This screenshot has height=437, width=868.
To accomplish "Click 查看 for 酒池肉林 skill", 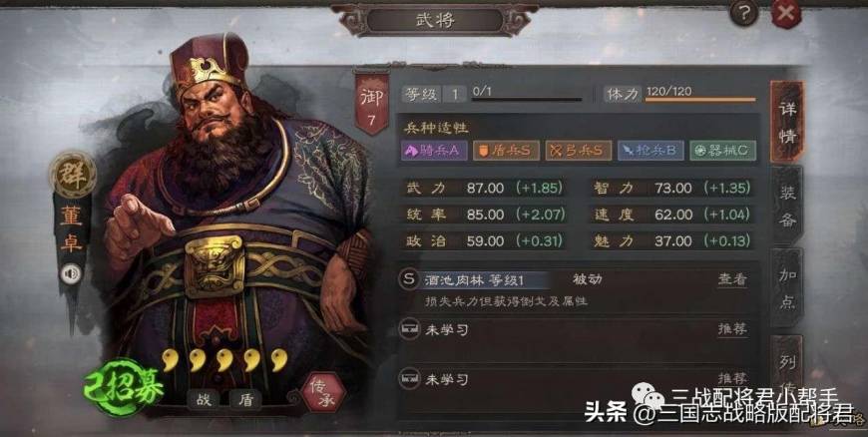I will [732, 279].
